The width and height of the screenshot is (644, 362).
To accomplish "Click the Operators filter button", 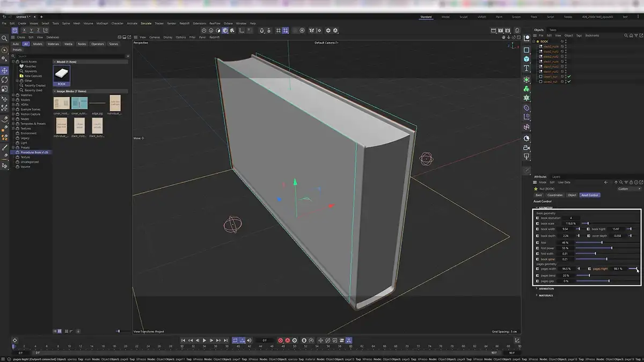I will click(97, 44).
